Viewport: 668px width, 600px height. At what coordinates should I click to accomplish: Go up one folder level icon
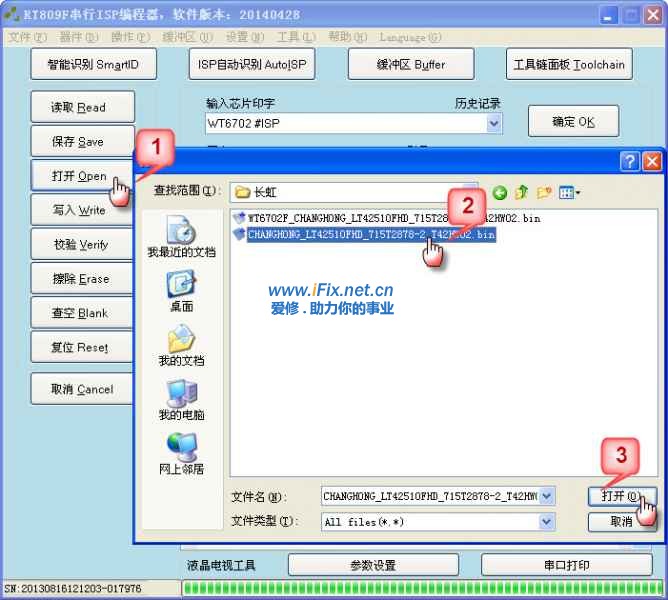pos(521,192)
